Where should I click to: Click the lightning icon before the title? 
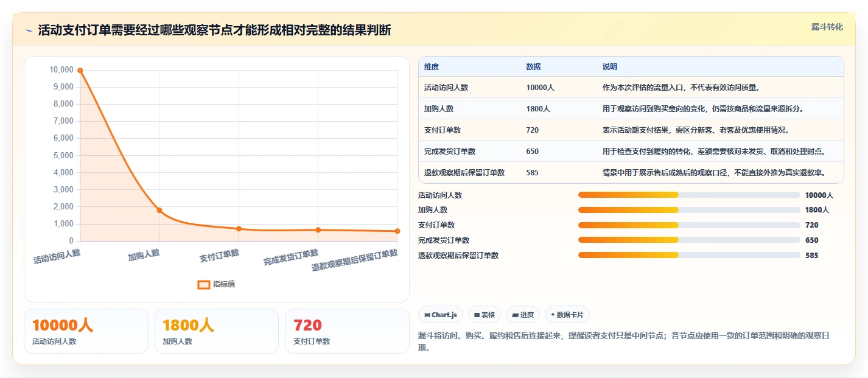pos(29,30)
